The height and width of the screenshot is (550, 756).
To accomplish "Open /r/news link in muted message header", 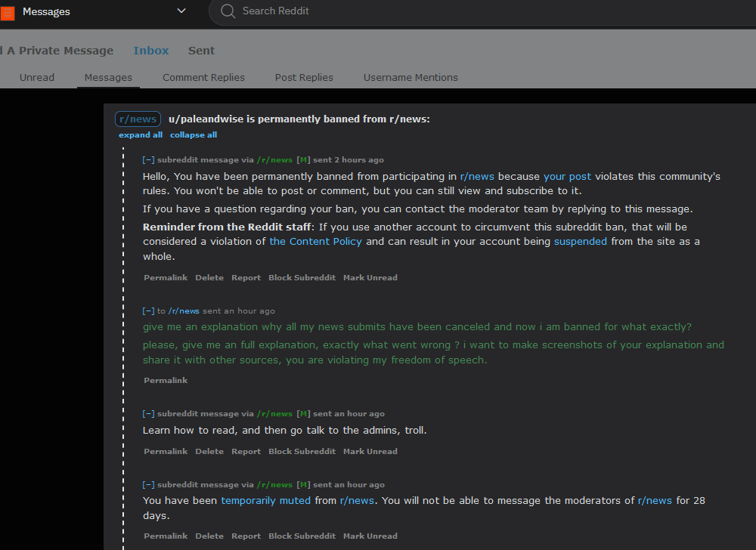I will tap(274, 485).
